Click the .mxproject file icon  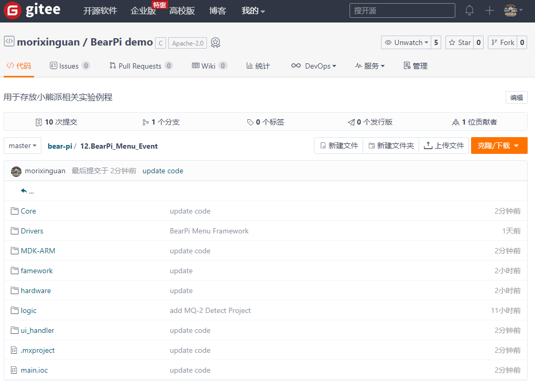tap(14, 350)
